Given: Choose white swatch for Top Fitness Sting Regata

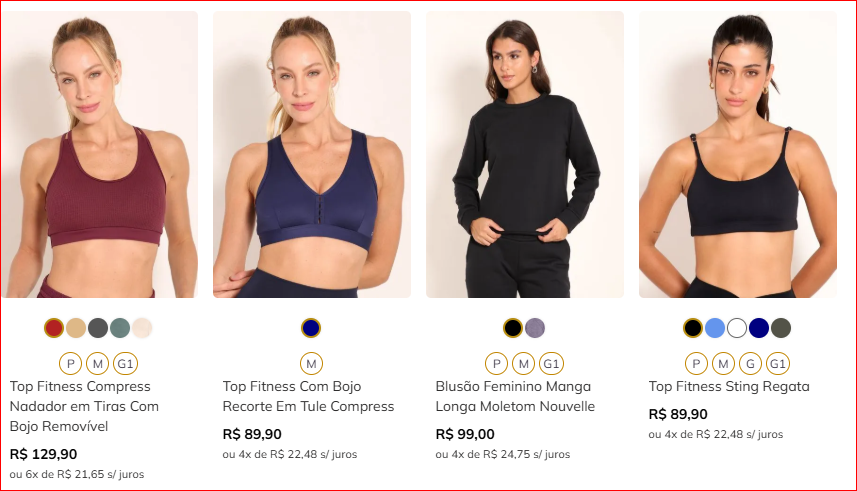Looking at the screenshot, I should (x=737, y=328).
